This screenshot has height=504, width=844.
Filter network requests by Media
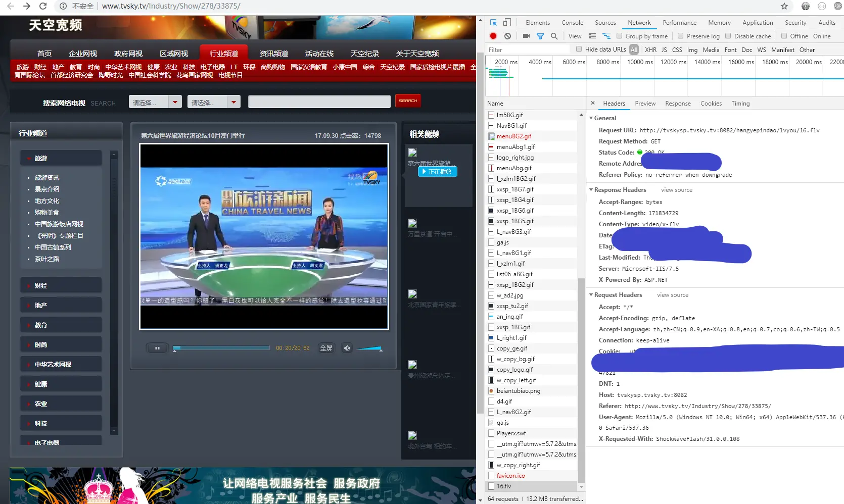(x=711, y=49)
